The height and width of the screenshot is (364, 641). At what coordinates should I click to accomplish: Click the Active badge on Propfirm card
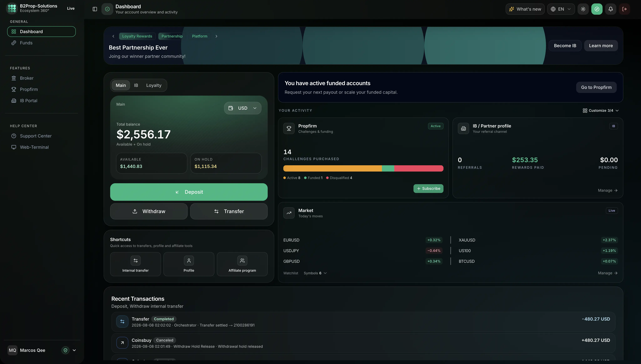pos(436,126)
